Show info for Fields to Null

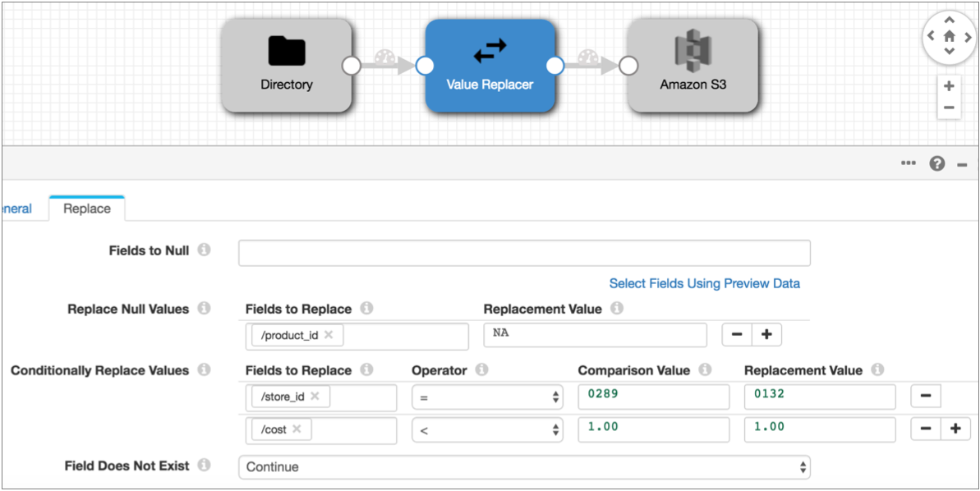[x=205, y=250]
